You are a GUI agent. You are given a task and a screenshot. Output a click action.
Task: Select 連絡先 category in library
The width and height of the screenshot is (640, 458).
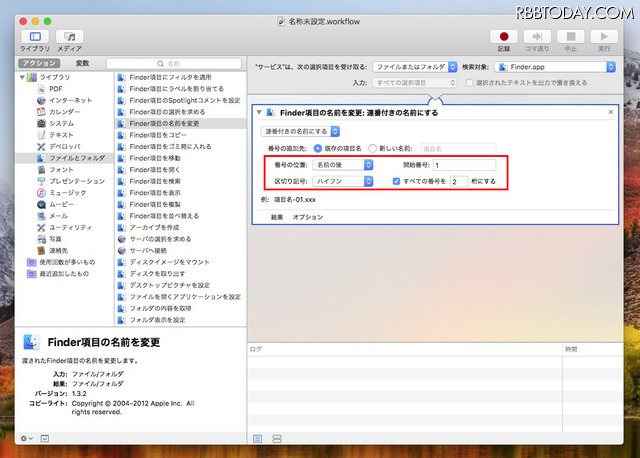58,251
